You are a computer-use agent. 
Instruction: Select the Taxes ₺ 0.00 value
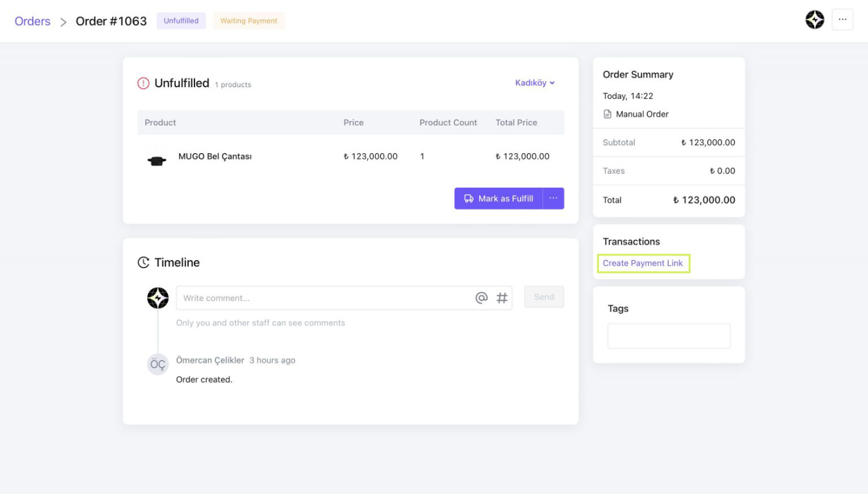point(722,171)
